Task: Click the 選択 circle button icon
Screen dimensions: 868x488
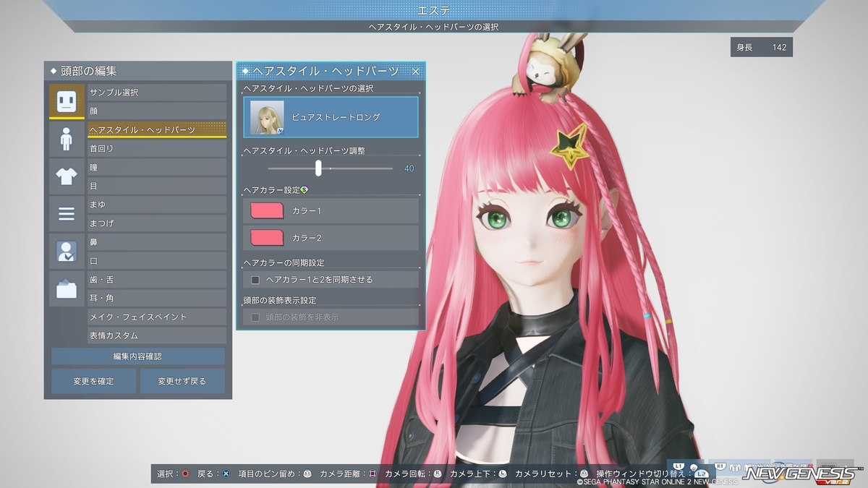Action: 185,474
